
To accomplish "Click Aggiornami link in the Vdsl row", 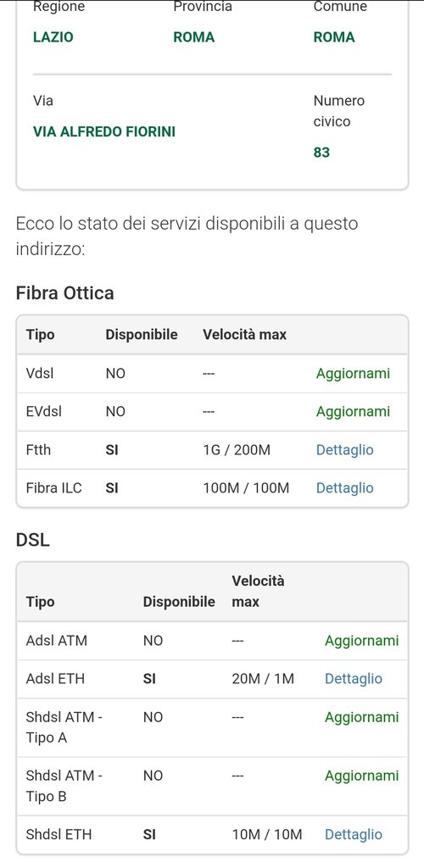I will (353, 374).
